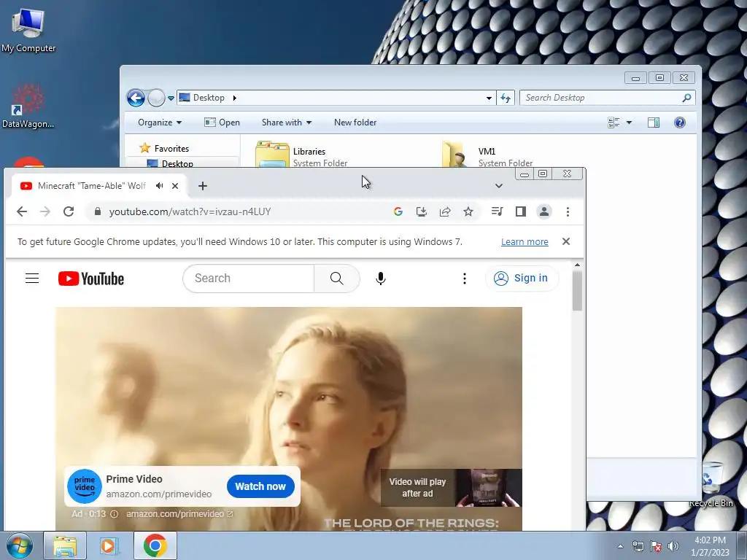Open the DataWagon desktop shortcut
Image resolution: width=747 pixels, height=560 pixels.
click(x=28, y=106)
